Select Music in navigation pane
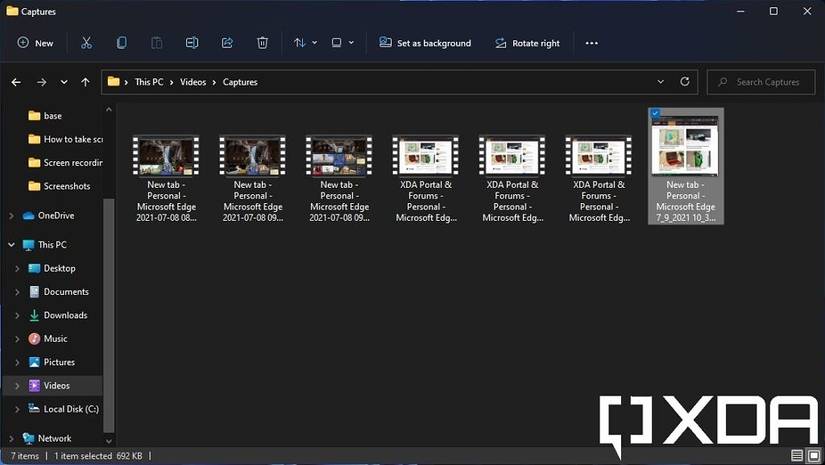 [x=48, y=339]
